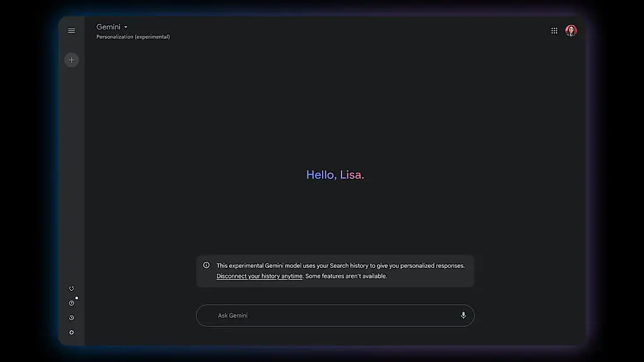Expand the Gemini model selector dropdown

(112, 27)
